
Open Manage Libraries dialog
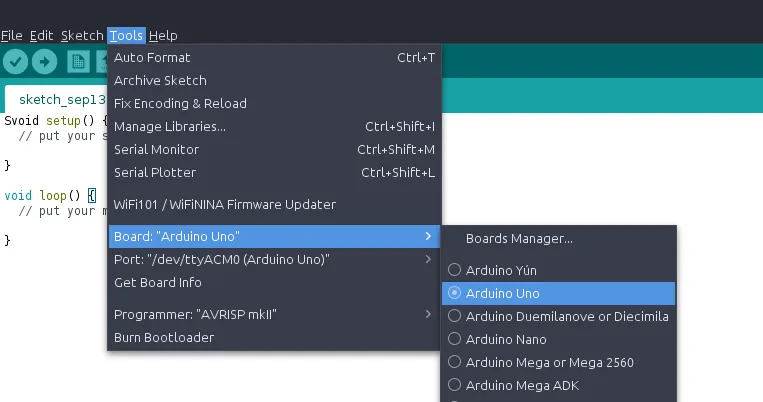click(x=170, y=127)
